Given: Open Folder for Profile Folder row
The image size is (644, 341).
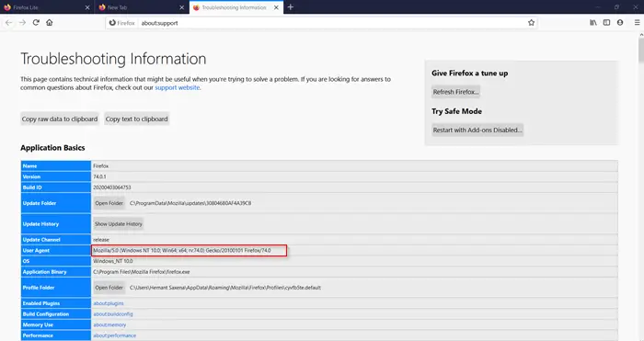Looking at the screenshot, I should click(x=109, y=288).
